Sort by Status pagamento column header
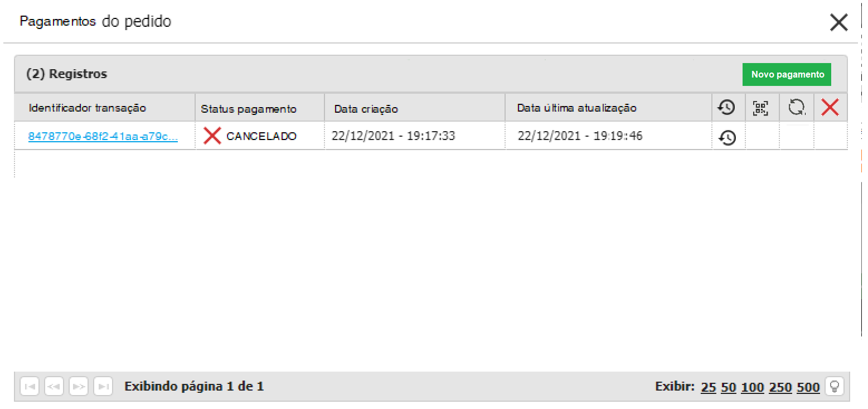Image resolution: width=868 pixels, height=409 pixels. click(249, 108)
